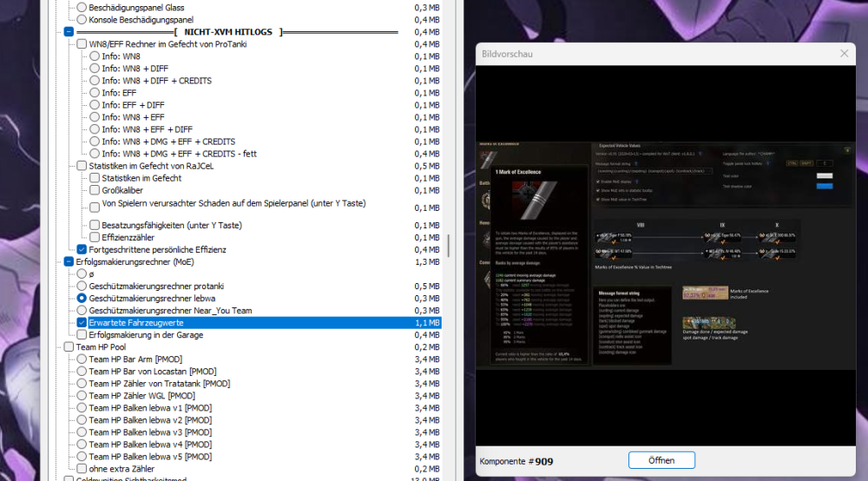Select Team HP Bar Arm [PMOD]
The image size is (868, 481).
(82, 359)
